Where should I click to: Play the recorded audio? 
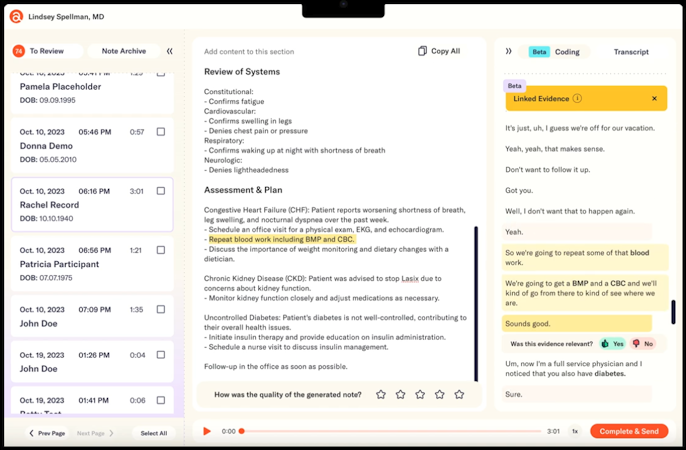coord(207,431)
